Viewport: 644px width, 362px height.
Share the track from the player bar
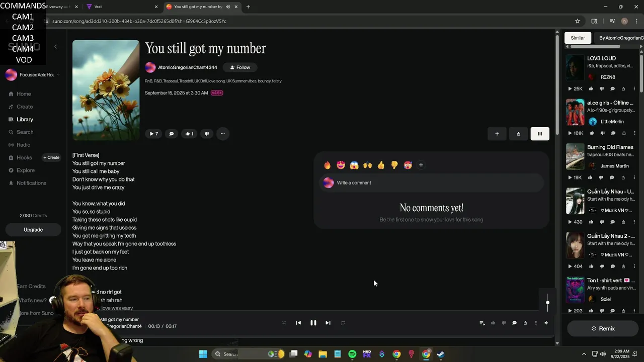tap(525, 323)
